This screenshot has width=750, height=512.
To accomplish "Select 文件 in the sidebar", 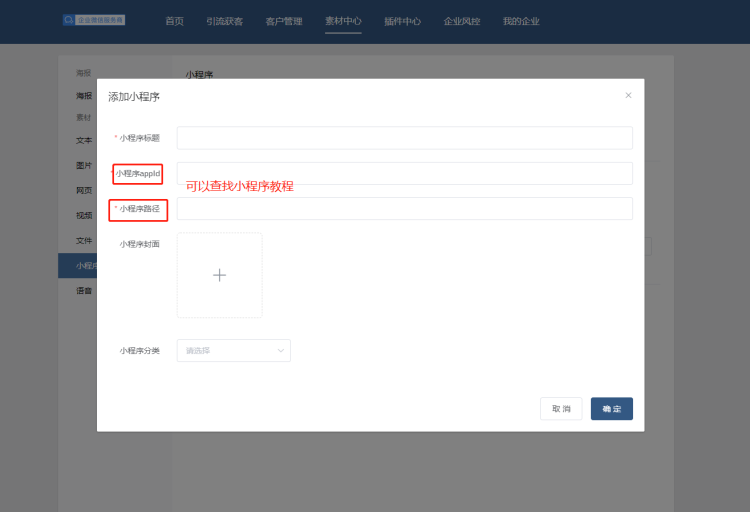I will 84,240.
